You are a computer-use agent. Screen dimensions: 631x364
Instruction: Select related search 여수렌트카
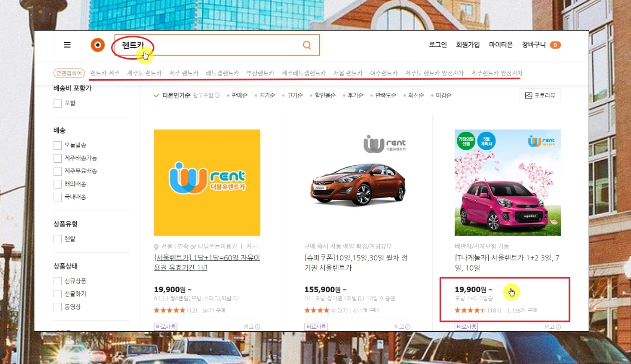click(x=384, y=73)
